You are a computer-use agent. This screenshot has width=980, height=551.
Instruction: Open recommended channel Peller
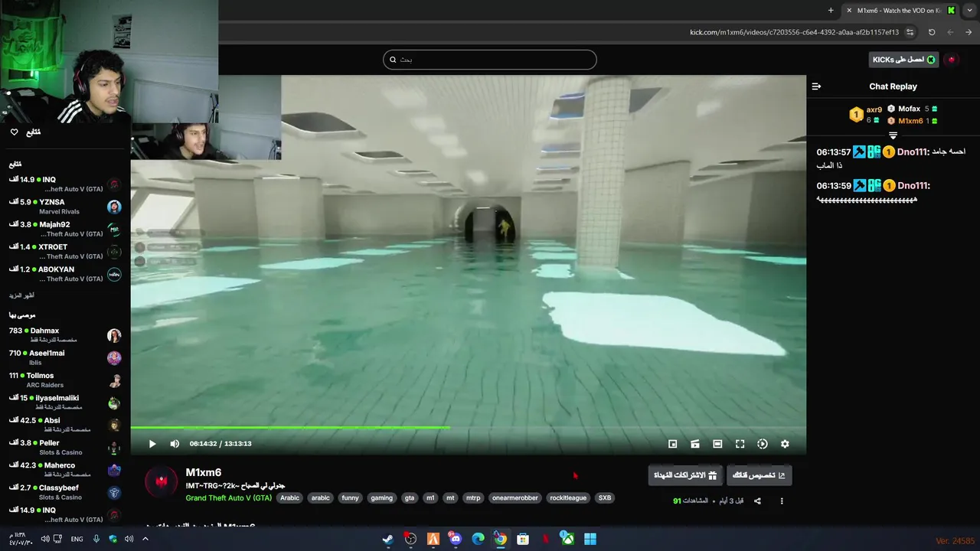click(x=65, y=448)
